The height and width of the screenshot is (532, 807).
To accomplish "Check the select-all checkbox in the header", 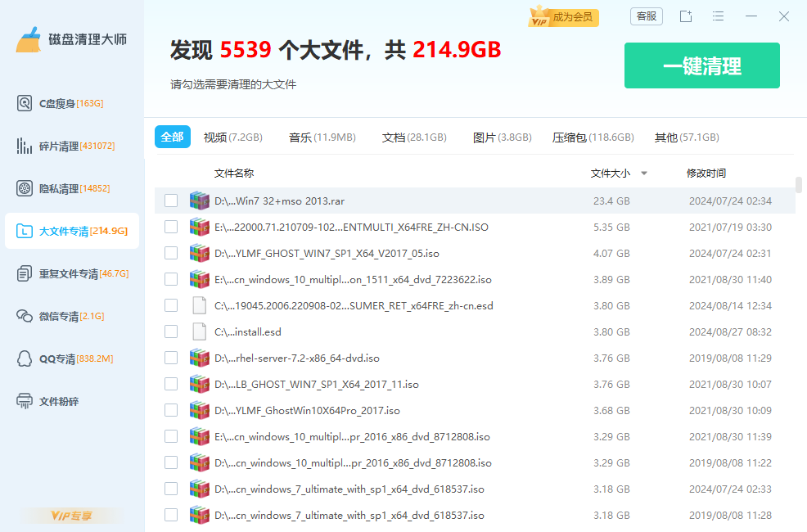I will click(x=170, y=174).
